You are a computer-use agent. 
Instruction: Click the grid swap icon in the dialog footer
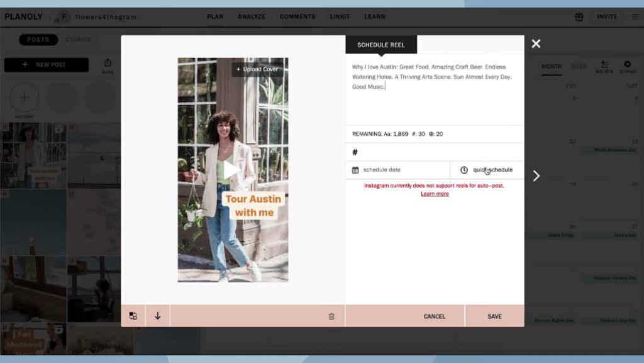133,316
